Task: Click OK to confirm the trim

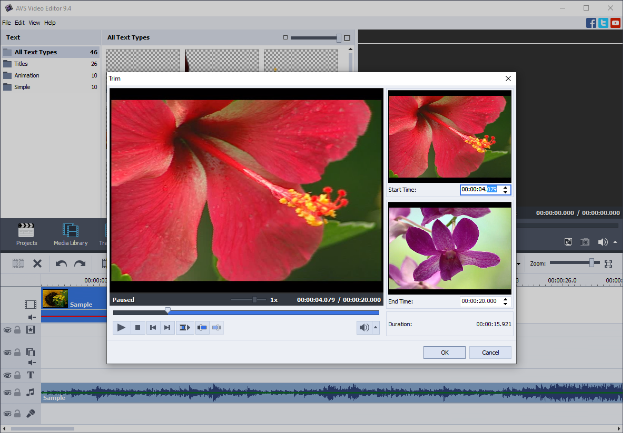Action: [x=443, y=352]
